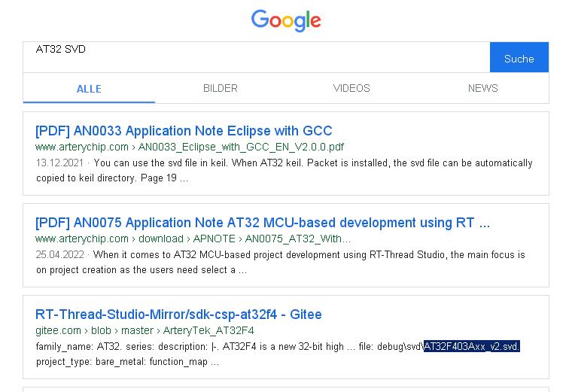The width and height of the screenshot is (569, 392).
Task: Switch to the BILDER tab
Action: point(221,88)
